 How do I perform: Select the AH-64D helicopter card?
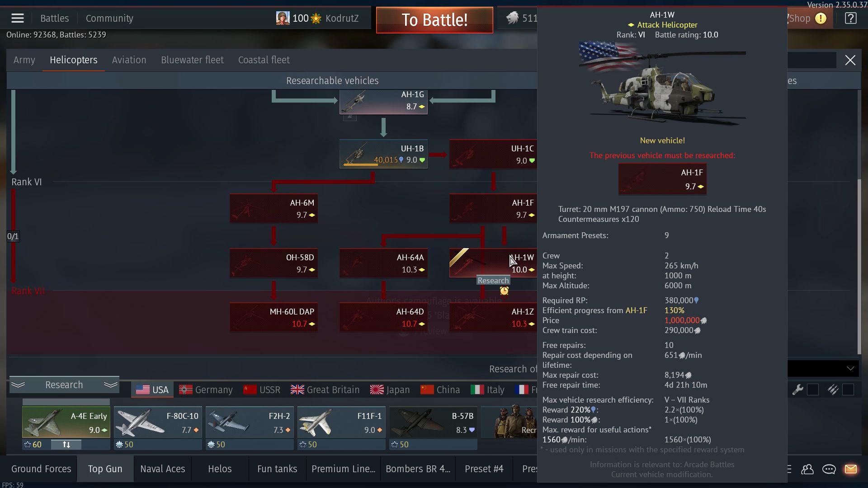click(383, 318)
